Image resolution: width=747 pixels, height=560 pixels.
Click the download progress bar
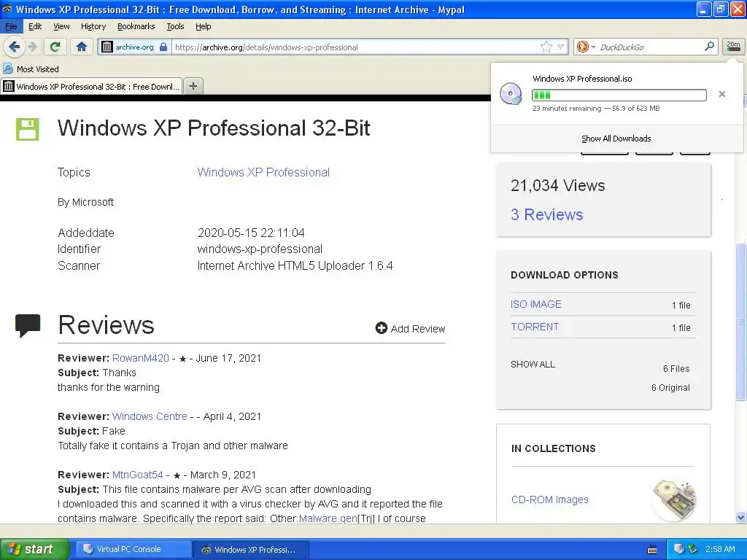pyautogui.click(x=619, y=95)
